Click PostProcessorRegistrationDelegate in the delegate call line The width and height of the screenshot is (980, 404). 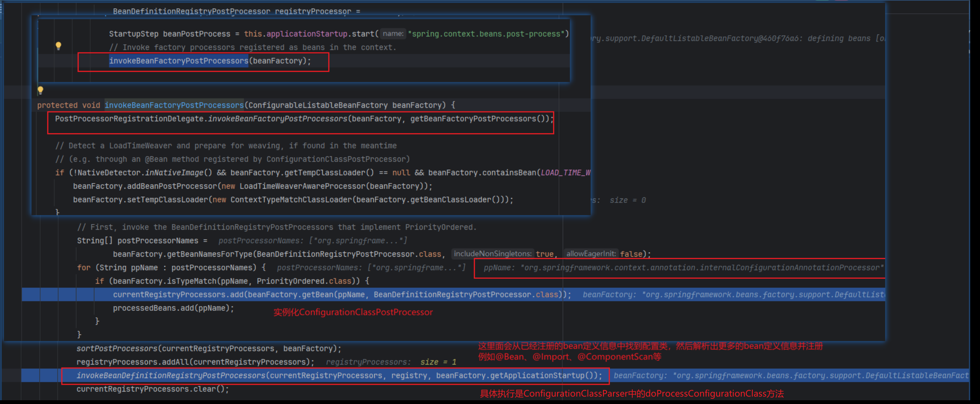[129, 119]
